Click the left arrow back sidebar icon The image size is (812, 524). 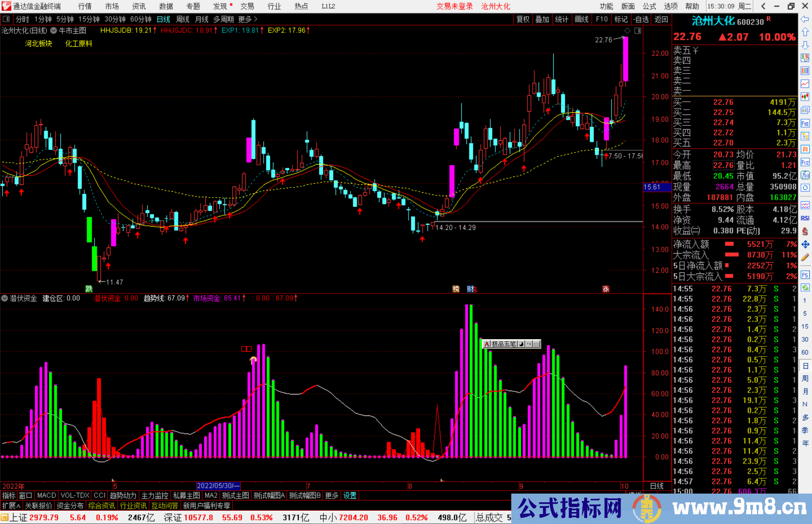(x=805, y=19)
